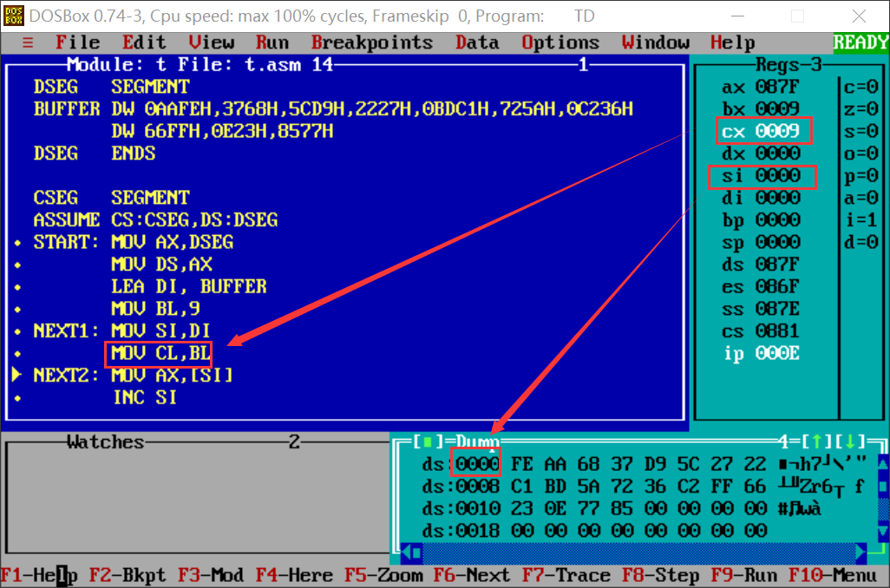Select the dx 0000 register
The image size is (890, 588).
[x=761, y=154]
